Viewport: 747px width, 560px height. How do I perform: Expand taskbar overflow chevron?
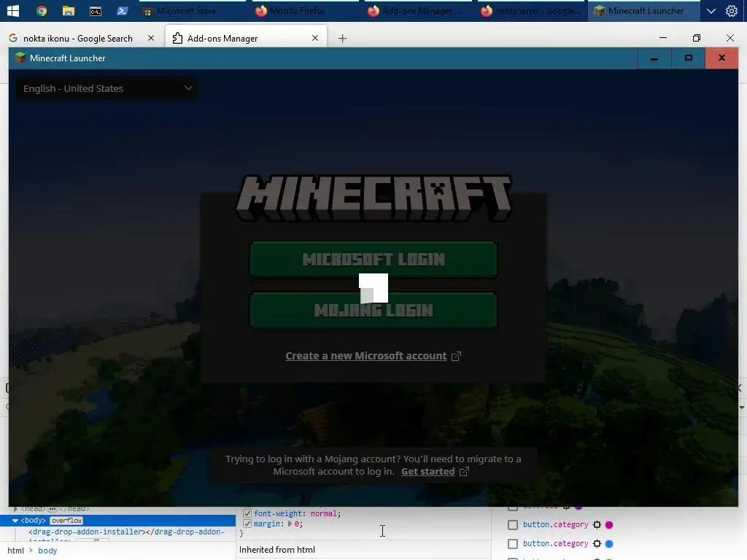tap(711, 11)
